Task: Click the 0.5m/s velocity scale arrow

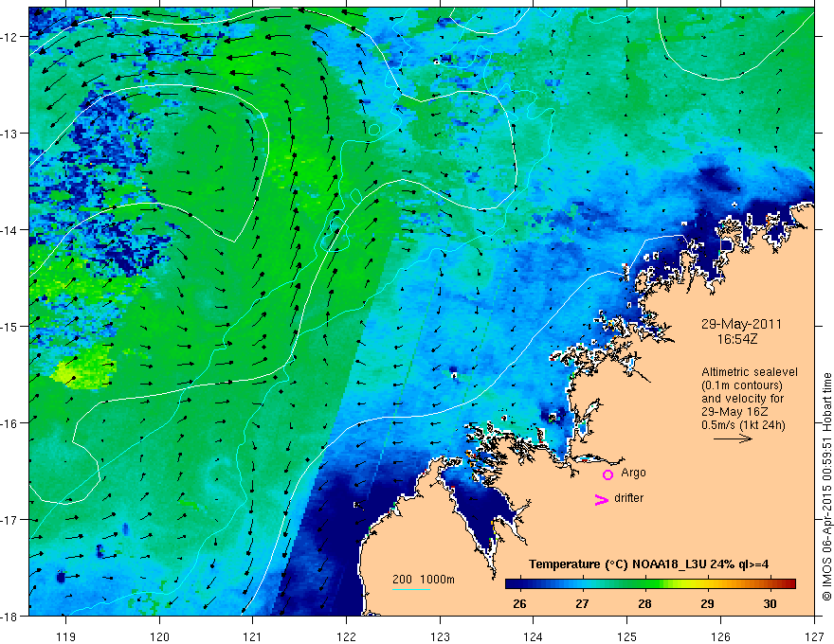Action: (733, 438)
